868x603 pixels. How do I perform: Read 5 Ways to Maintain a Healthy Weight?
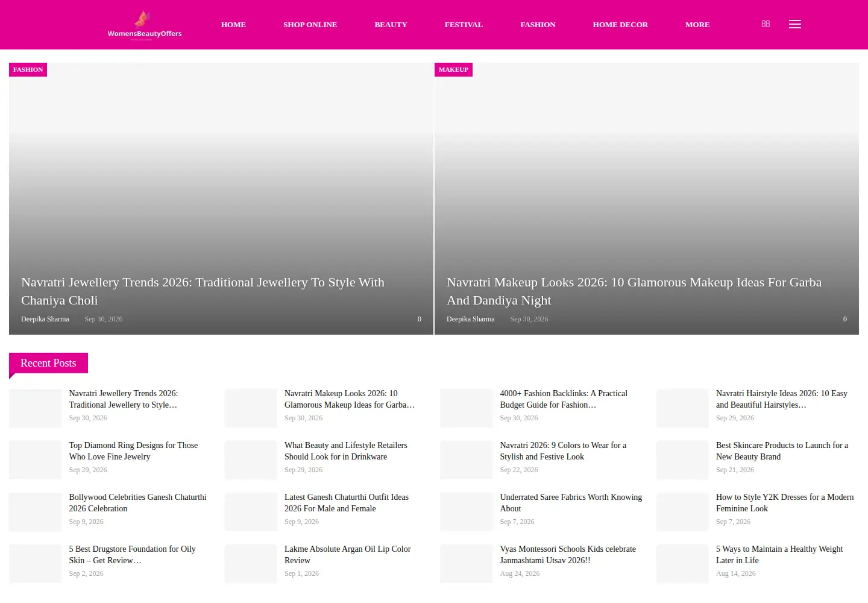tap(779, 555)
